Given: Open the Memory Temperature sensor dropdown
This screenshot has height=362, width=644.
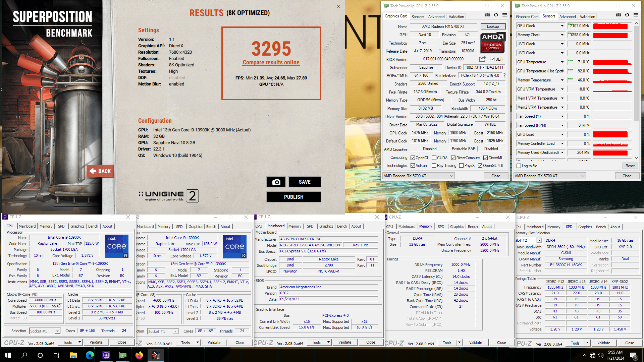Looking at the screenshot, I should pos(562,80).
